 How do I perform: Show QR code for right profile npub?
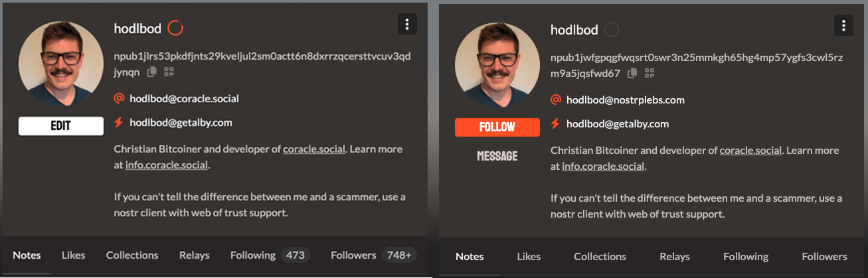(x=650, y=73)
